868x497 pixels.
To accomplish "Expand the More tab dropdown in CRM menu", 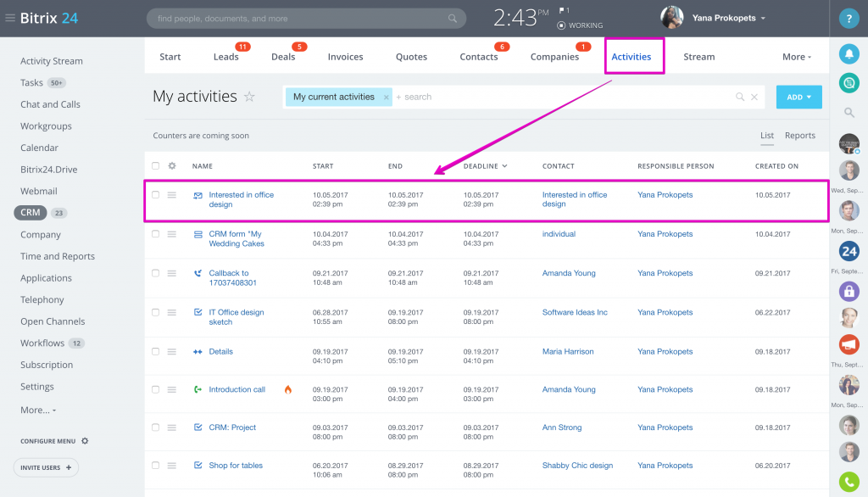I will 797,57.
